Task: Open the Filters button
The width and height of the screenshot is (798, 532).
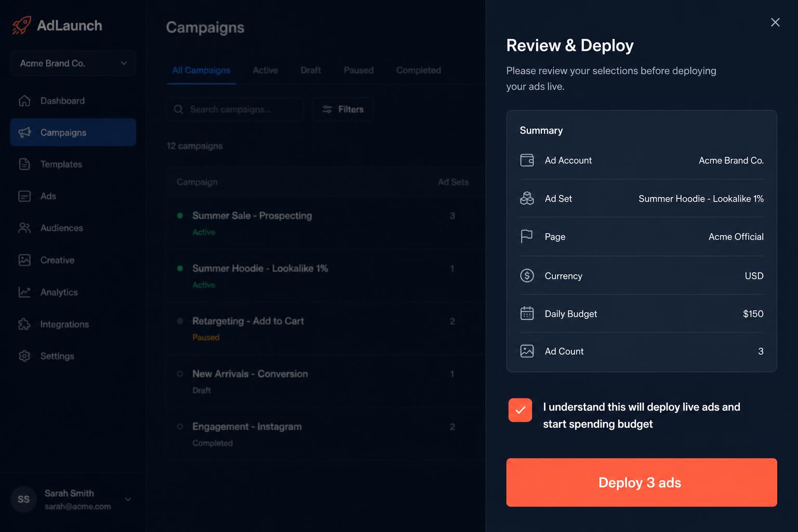Action: coord(343,109)
